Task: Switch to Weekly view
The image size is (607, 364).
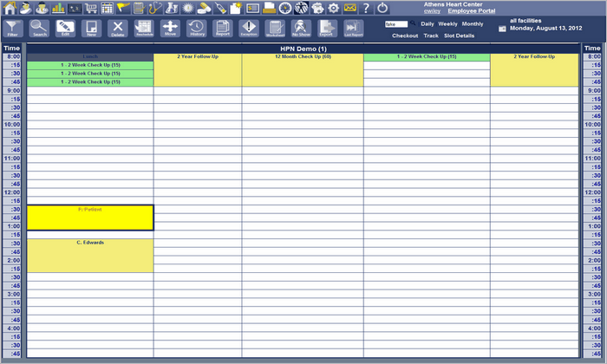Action: (447, 24)
